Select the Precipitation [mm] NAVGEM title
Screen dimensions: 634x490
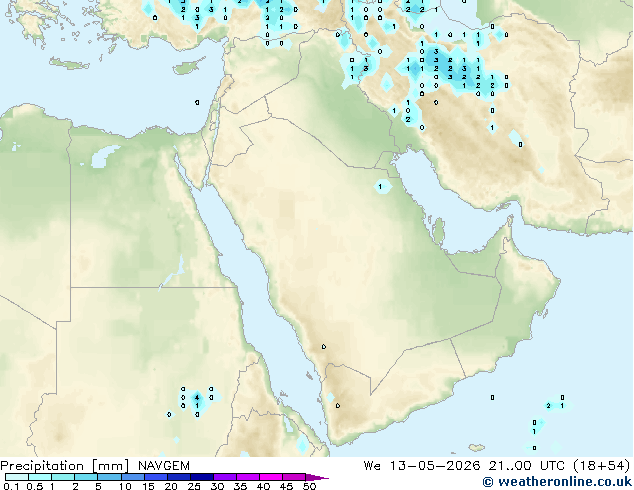tap(95, 466)
